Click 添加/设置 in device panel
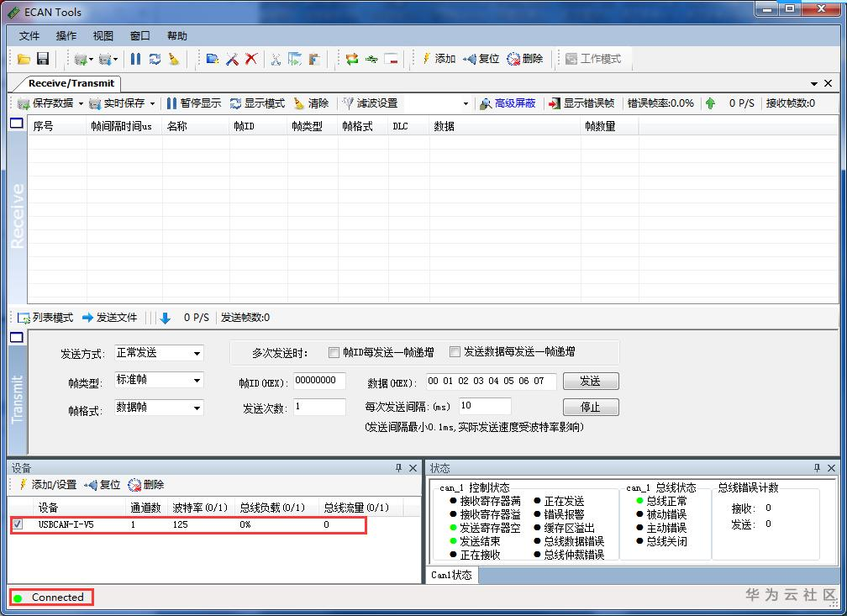Image resolution: width=847 pixels, height=616 pixels. (x=48, y=485)
